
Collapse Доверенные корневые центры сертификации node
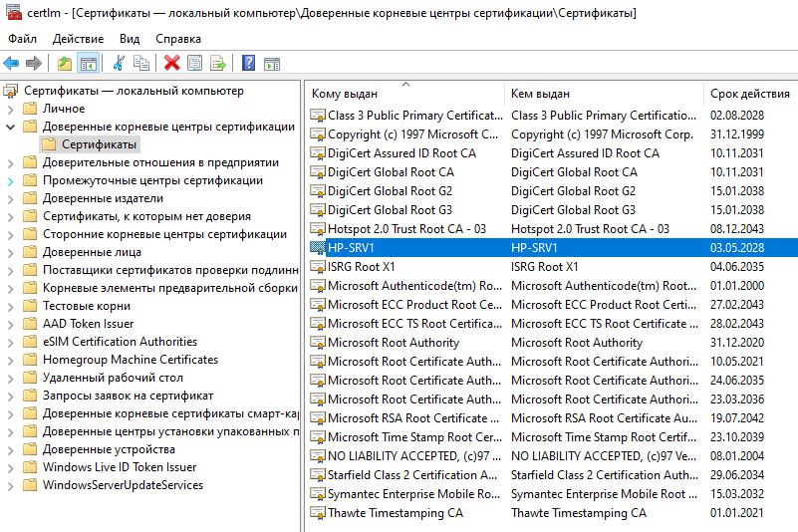pyautogui.click(x=11, y=127)
